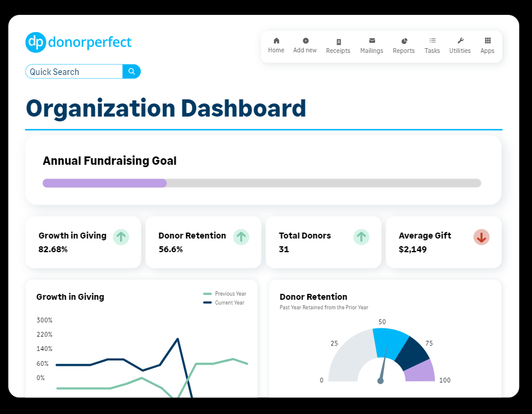Open the Add new plus icon

305,41
